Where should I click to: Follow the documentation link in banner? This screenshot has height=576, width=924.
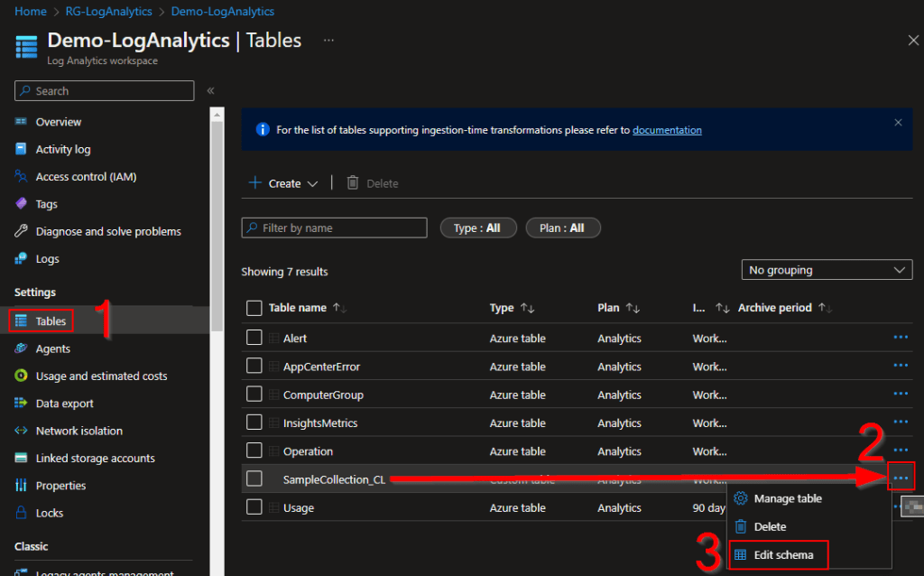(x=667, y=130)
